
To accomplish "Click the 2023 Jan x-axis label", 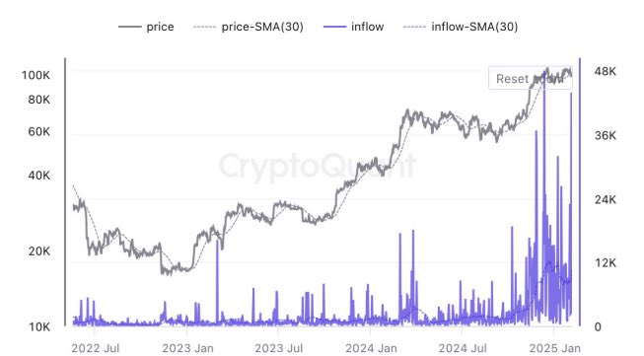I will tap(187, 348).
